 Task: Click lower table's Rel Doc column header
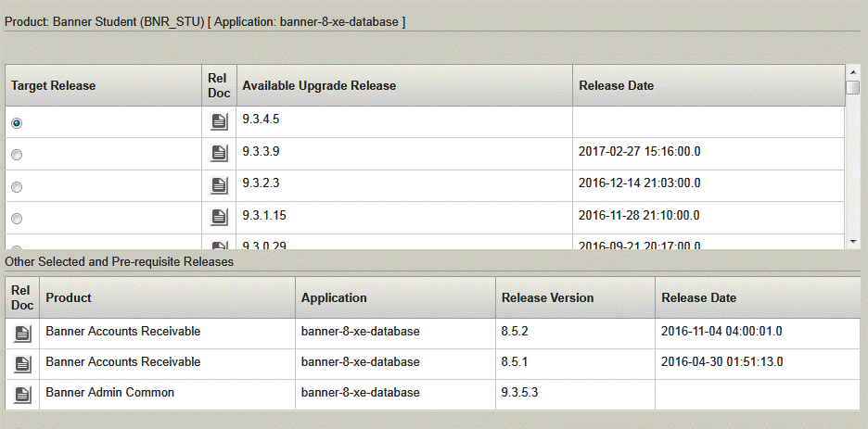point(22,297)
